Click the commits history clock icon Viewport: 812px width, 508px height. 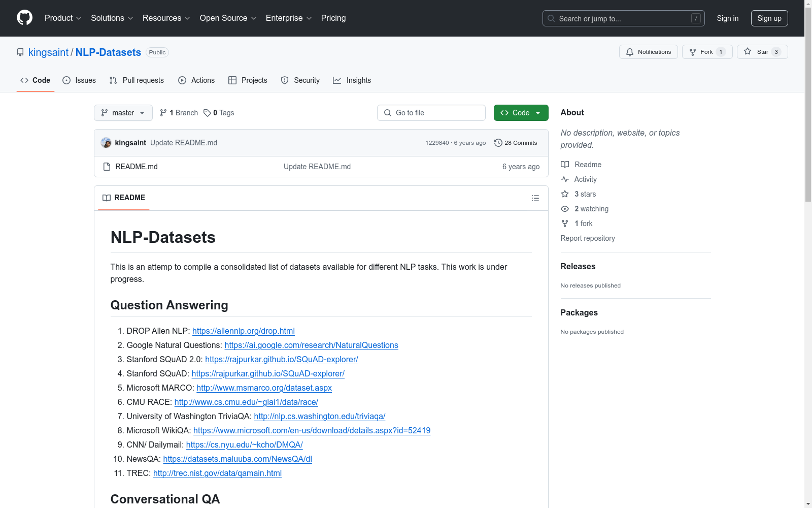pyautogui.click(x=498, y=143)
